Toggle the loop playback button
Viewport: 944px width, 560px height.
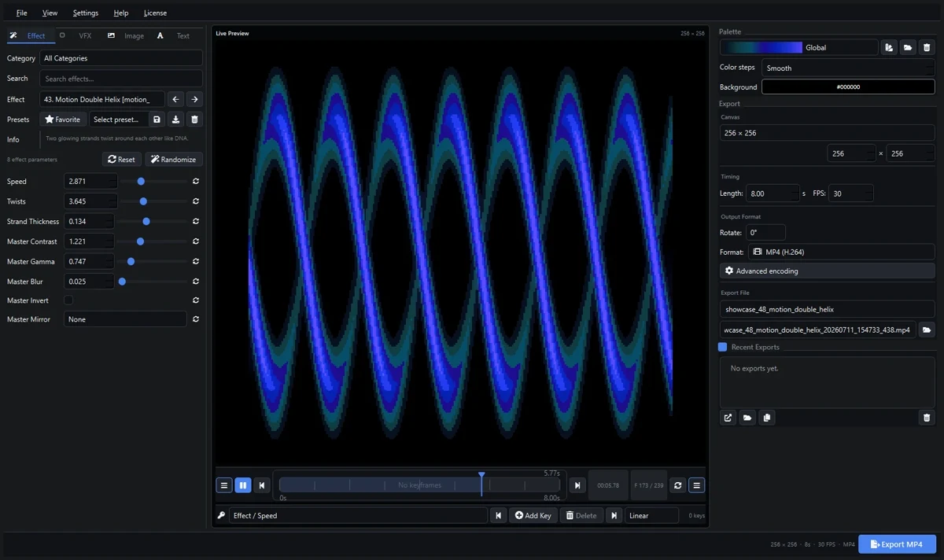[x=678, y=485]
